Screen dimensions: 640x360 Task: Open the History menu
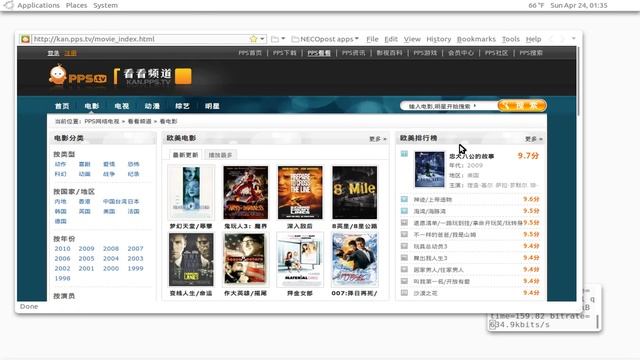coord(438,39)
